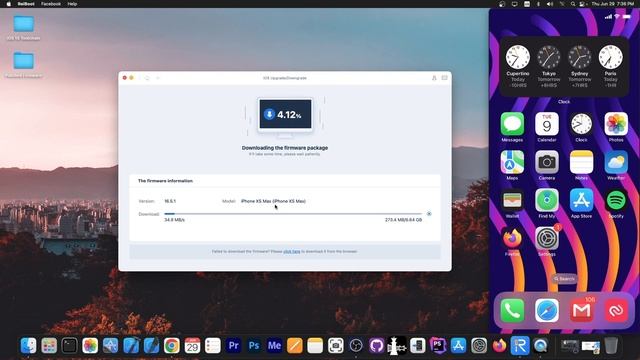Open Notes app on the iPhone mirror
The width and height of the screenshot is (640, 360).
pyautogui.click(x=581, y=162)
